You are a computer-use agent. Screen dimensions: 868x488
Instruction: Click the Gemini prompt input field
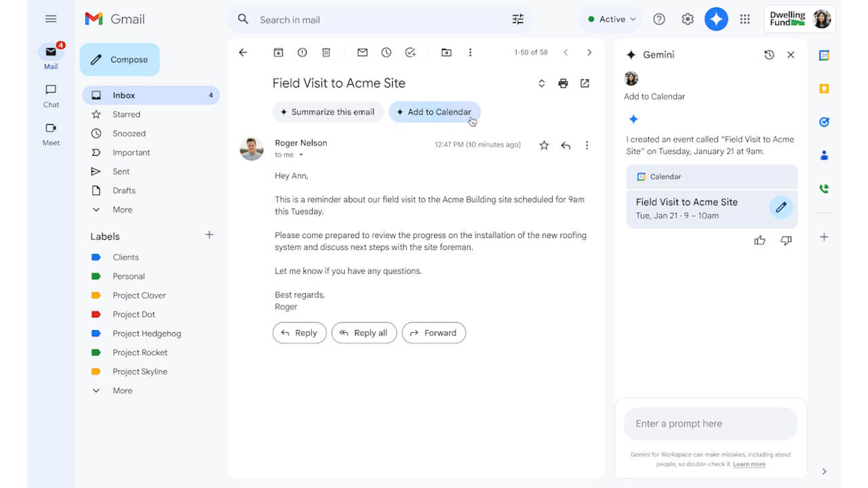coord(709,423)
